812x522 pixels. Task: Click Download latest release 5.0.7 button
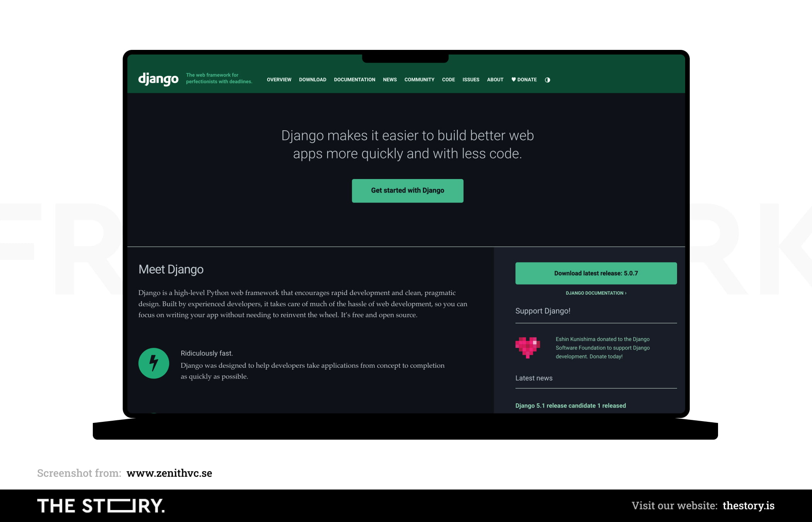[x=595, y=273]
